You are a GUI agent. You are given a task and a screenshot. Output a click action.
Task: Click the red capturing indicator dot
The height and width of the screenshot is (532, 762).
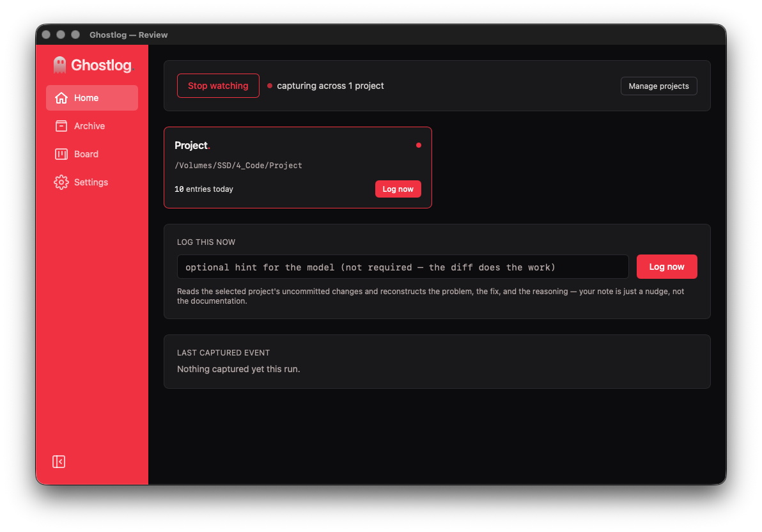(x=270, y=86)
